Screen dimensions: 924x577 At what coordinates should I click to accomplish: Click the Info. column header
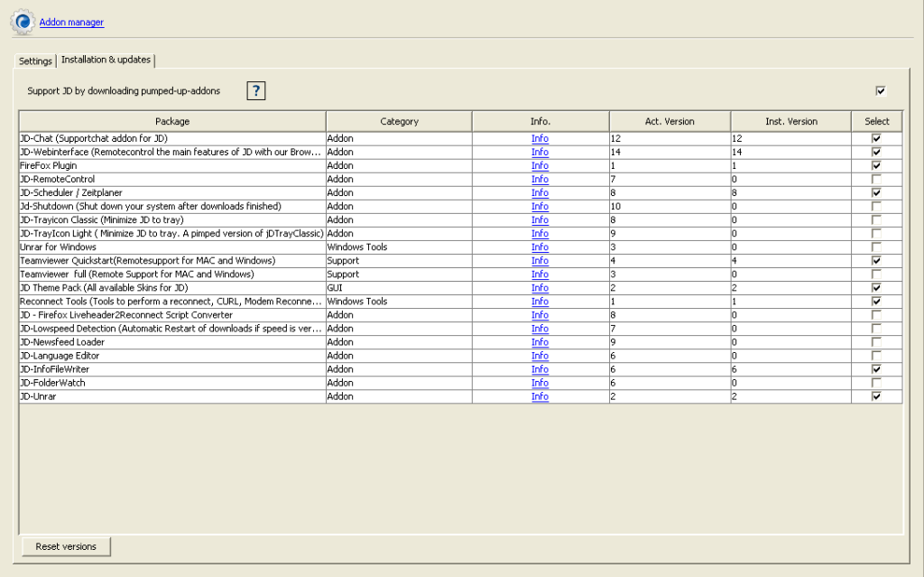541,122
